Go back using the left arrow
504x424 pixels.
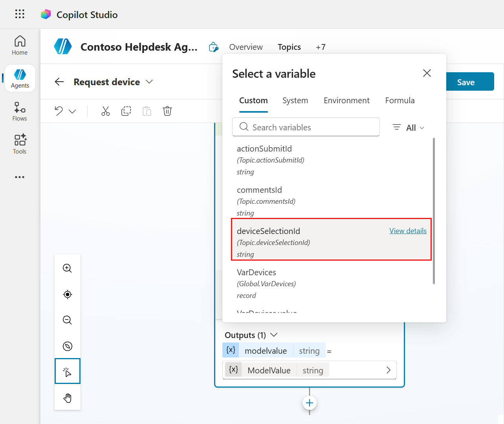pos(59,82)
